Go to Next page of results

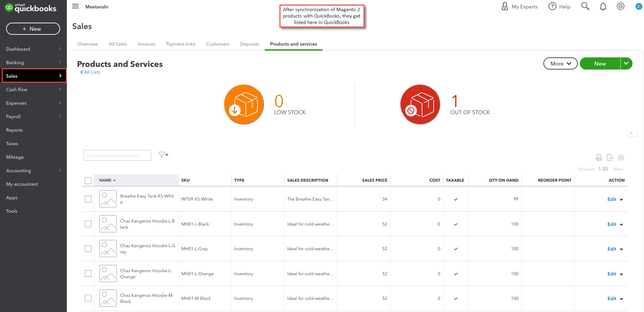(x=618, y=169)
